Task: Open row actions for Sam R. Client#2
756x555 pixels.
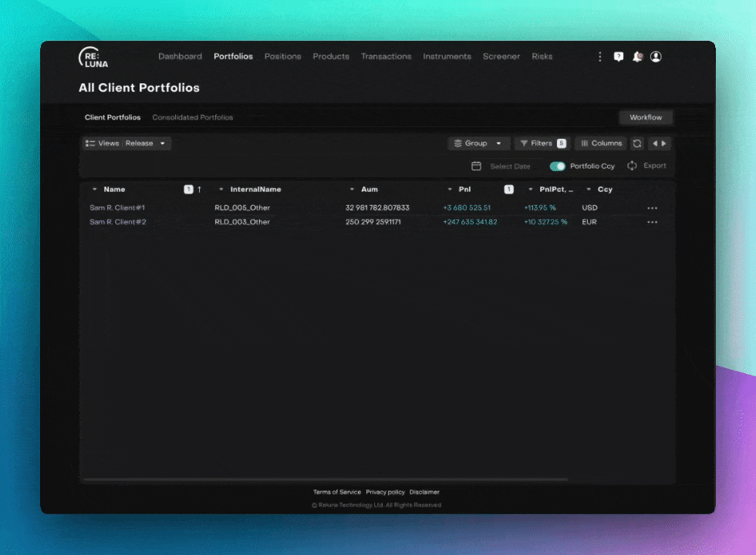Action: click(x=652, y=223)
